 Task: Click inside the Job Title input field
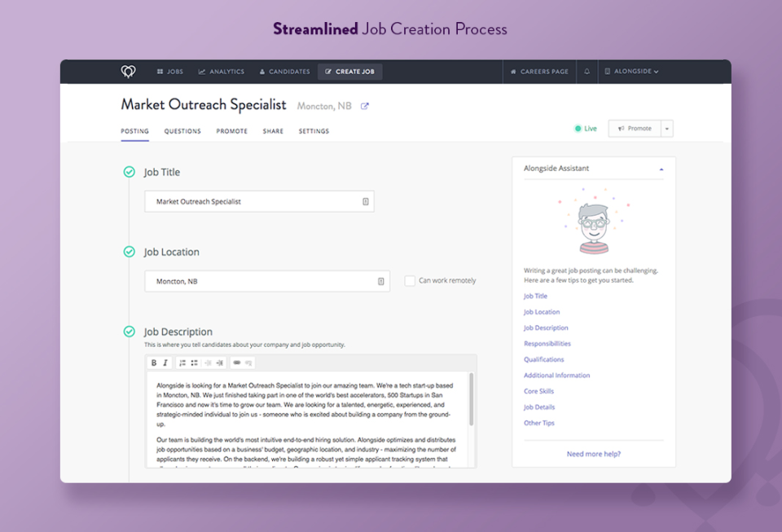click(259, 201)
